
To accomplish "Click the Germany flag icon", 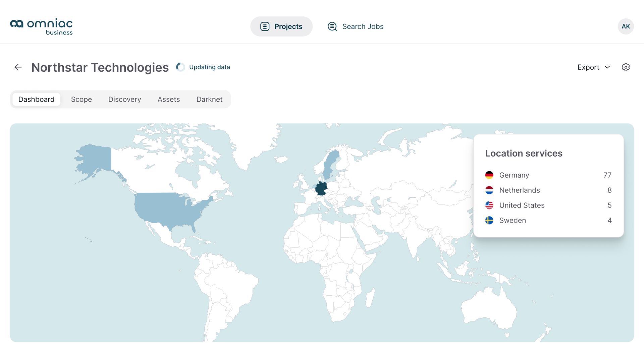I will pyautogui.click(x=489, y=175).
